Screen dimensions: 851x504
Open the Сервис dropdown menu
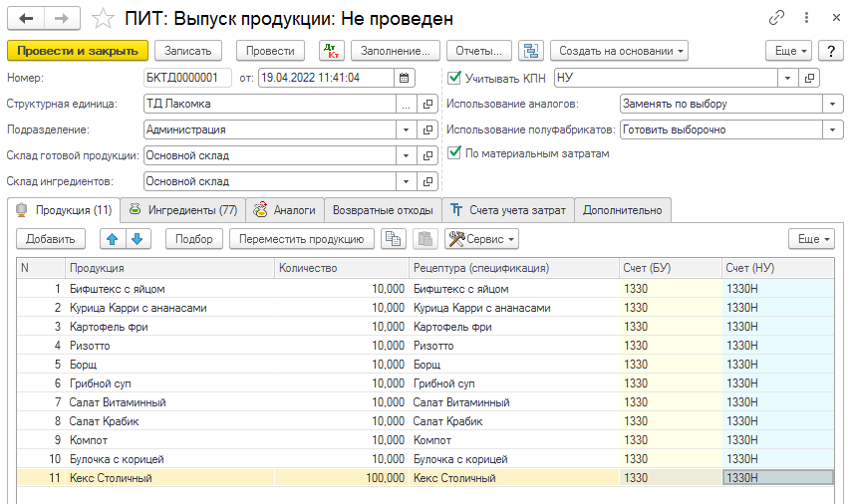[x=481, y=239]
